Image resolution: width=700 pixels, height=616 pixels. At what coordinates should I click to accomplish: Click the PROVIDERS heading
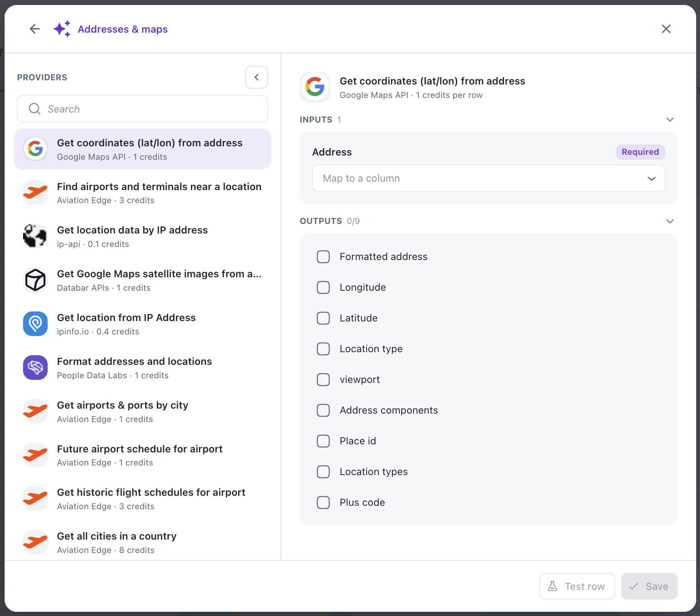click(x=42, y=77)
